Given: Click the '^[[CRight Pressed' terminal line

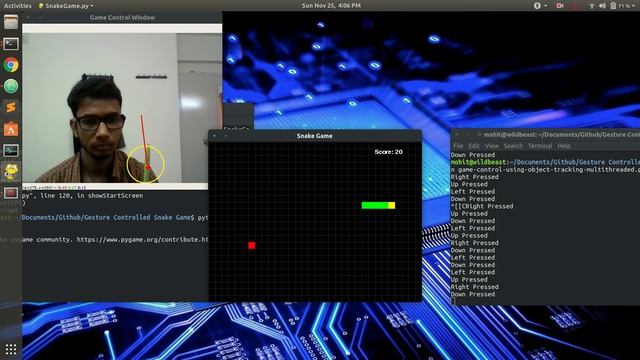Looking at the screenshot, I should 482,206.
